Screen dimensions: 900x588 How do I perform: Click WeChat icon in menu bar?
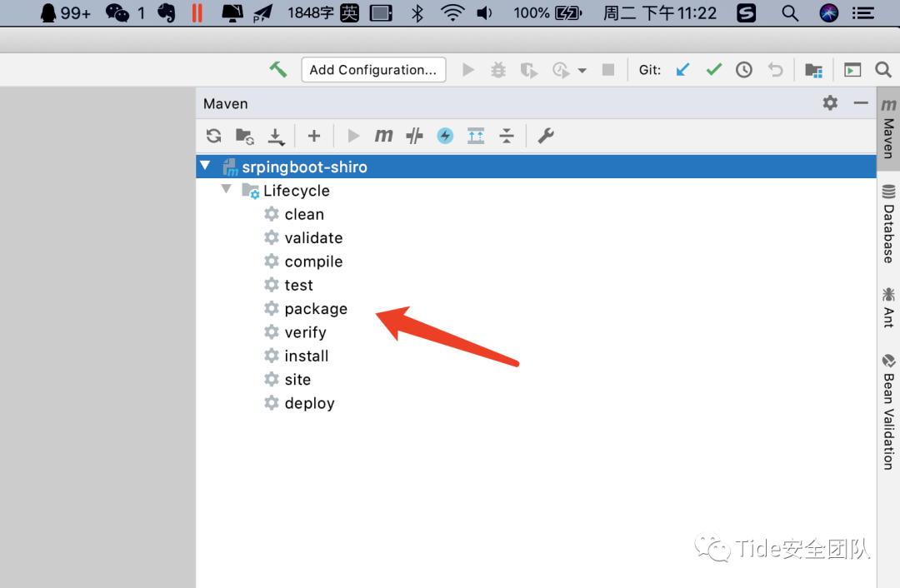(x=117, y=12)
